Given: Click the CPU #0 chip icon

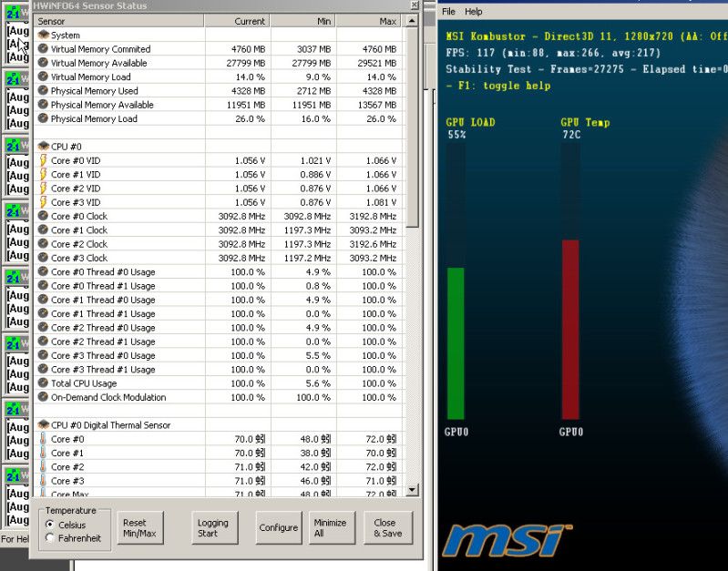Looking at the screenshot, I should coord(43,147).
